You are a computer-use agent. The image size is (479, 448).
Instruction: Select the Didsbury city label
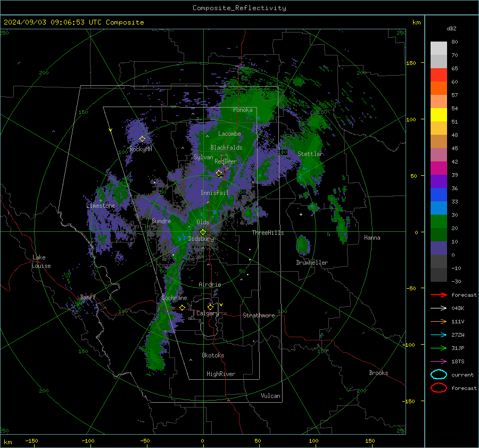pyautogui.click(x=201, y=239)
